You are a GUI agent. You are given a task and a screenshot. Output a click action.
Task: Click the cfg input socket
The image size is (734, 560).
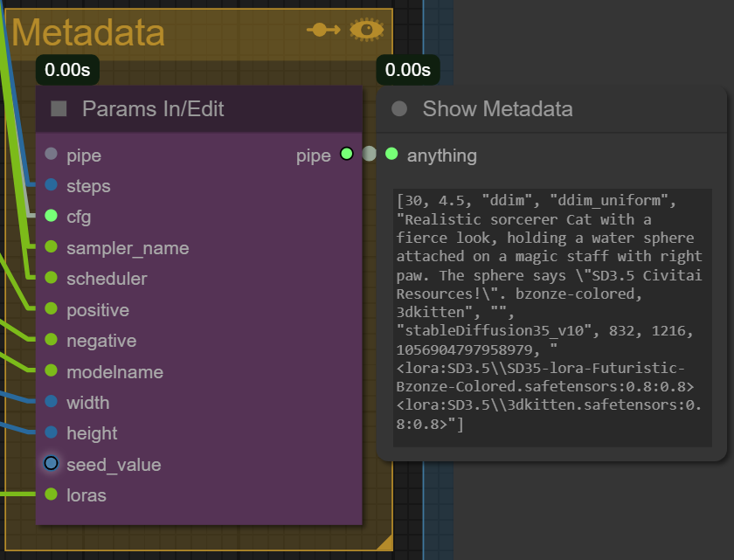tap(51, 216)
